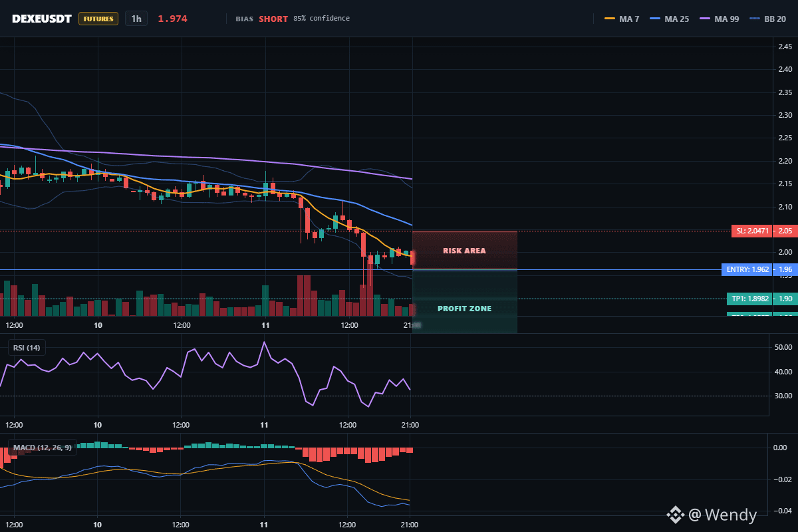Click the FUTURES badge

[x=98, y=19]
